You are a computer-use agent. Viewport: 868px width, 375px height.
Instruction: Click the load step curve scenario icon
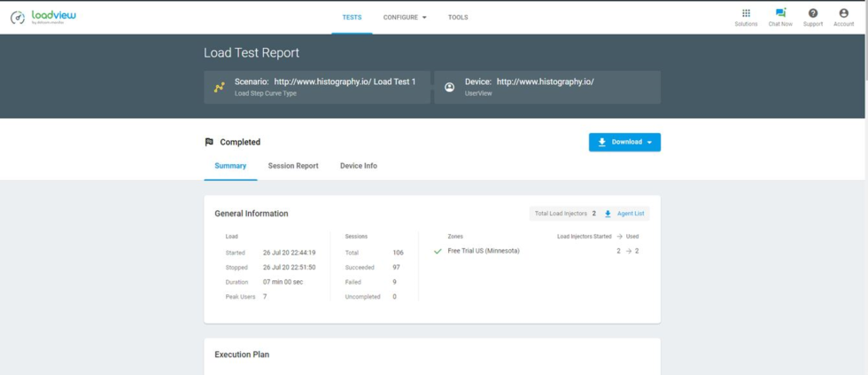tap(220, 87)
